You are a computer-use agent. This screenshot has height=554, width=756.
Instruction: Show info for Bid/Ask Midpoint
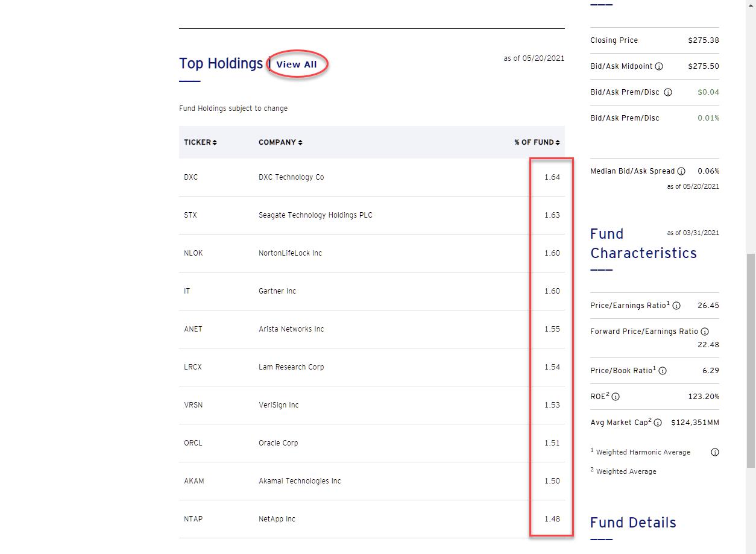coord(659,66)
